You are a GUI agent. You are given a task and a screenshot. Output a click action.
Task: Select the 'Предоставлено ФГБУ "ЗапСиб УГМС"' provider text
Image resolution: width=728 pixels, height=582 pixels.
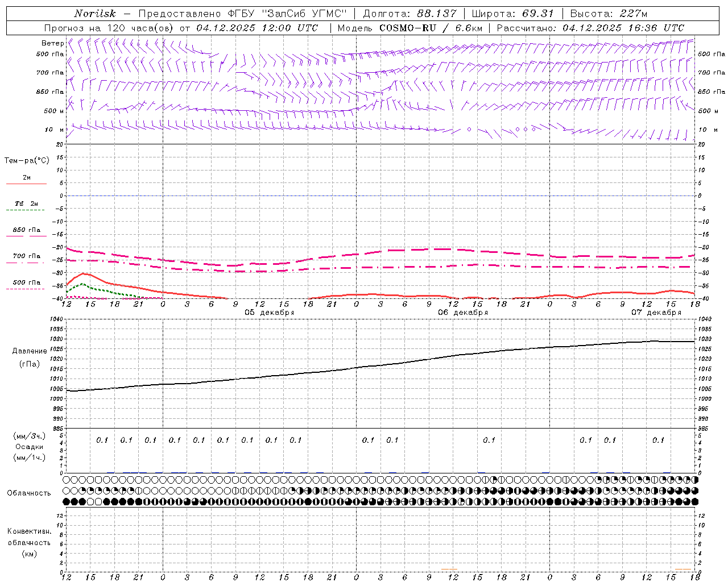(243, 14)
